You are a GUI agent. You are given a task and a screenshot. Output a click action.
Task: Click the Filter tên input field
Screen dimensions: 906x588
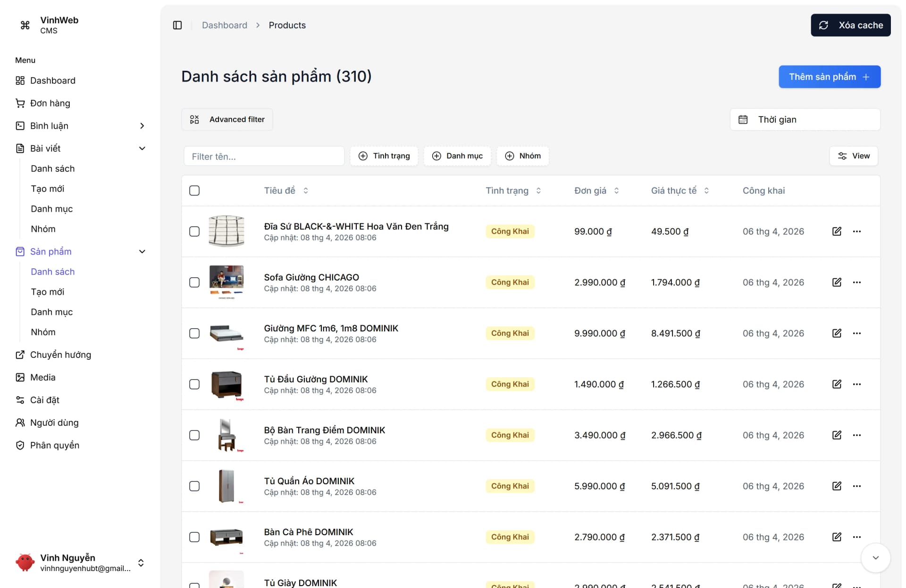click(x=264, y=156)
